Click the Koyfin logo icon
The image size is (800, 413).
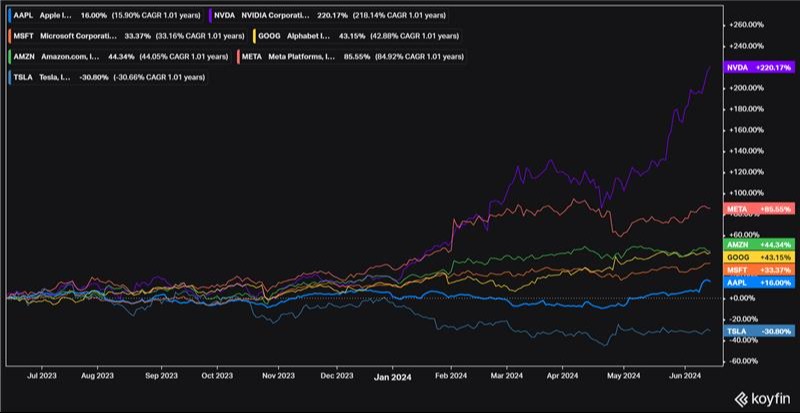coord(741,398)
